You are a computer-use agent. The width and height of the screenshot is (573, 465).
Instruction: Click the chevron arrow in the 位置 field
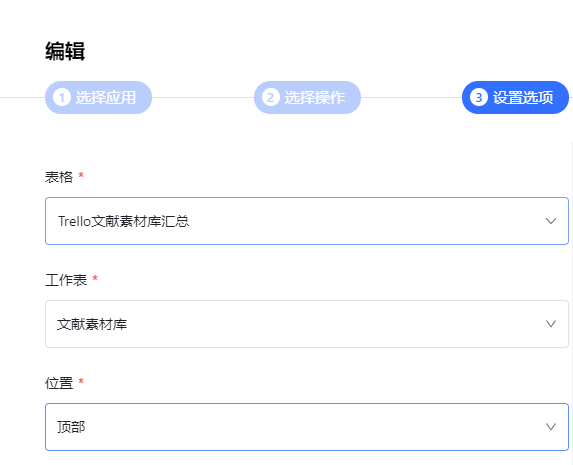551,427
